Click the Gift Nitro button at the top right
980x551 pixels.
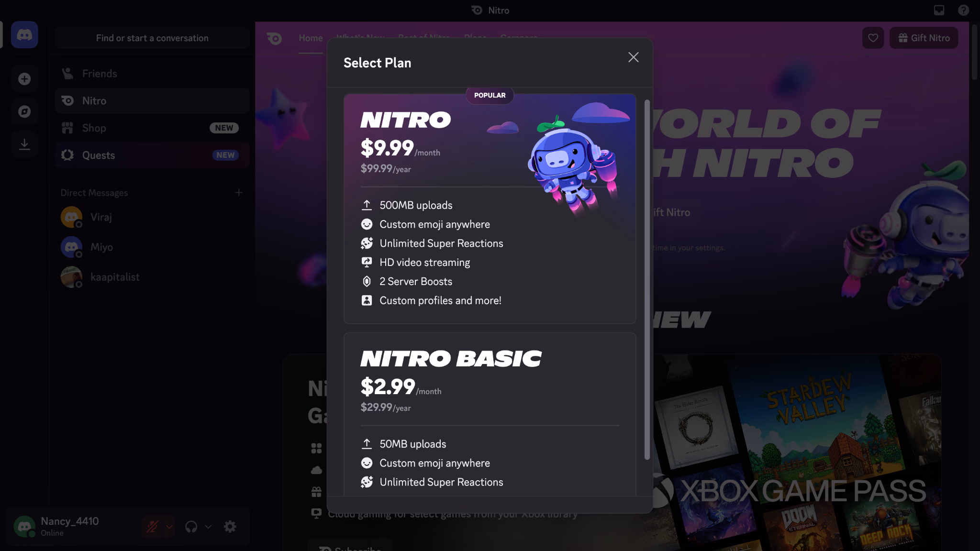coord(924,38)
